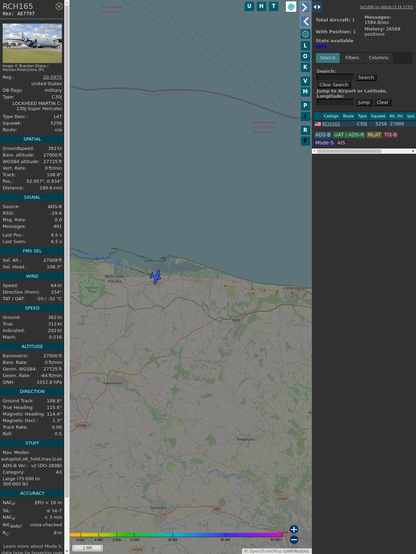Click the 2 NM map scale indicator
The image size is (416, 554).
click(87, 548)
